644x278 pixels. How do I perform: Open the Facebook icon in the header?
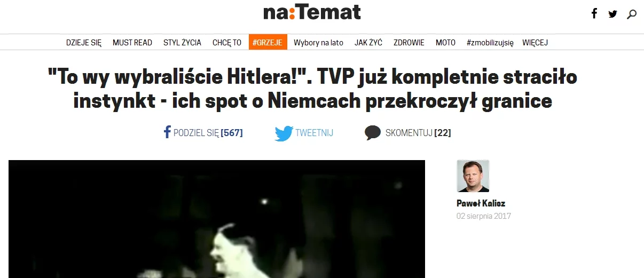tap(594, 14)
